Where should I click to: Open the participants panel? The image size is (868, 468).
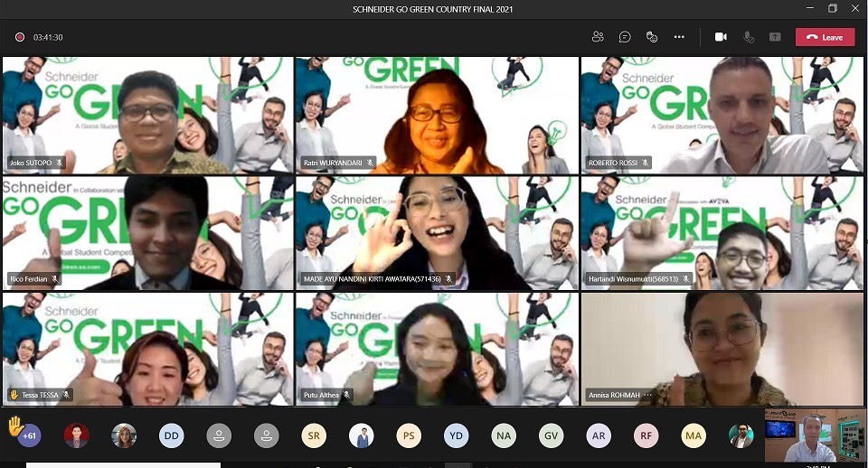(598, 37)
